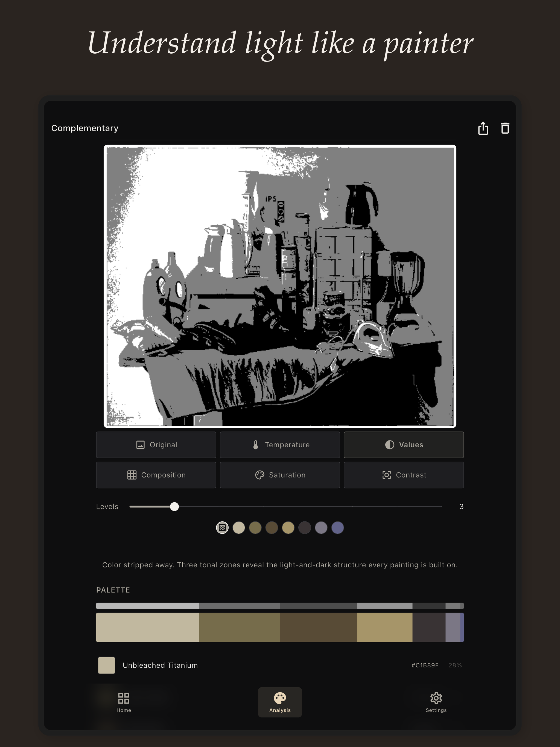Pick the near-black charcoal color dot
The image size is (560, 747).
305,527
